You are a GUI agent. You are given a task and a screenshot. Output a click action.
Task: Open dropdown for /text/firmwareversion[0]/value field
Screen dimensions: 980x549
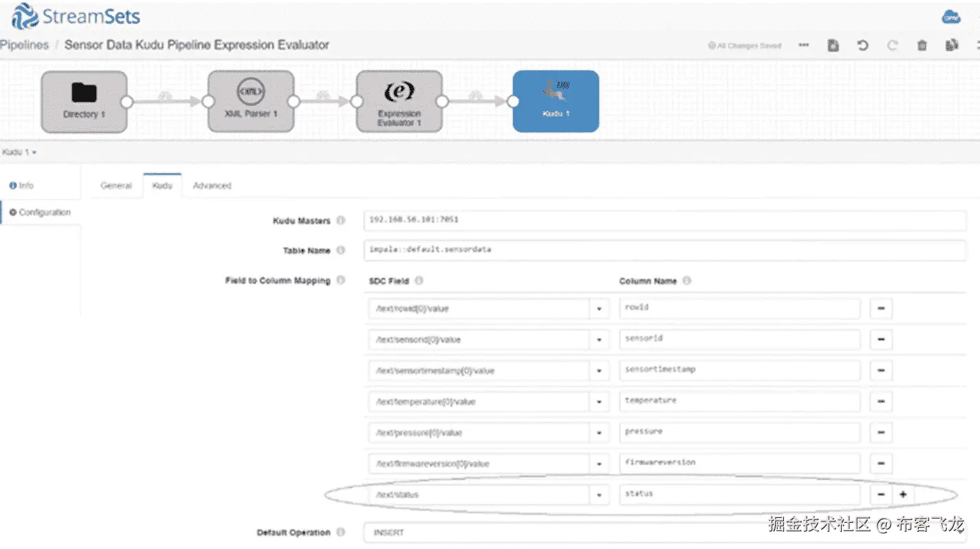click(x=599, y=463)
